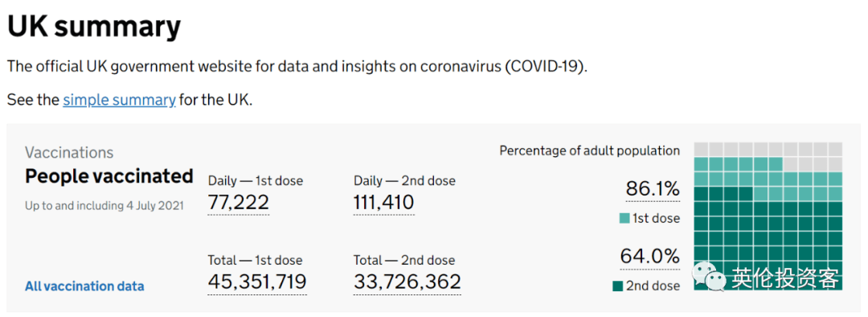868x317 pixels.
Task: Click the Total — 1st dose label
Action: point(256,260)
